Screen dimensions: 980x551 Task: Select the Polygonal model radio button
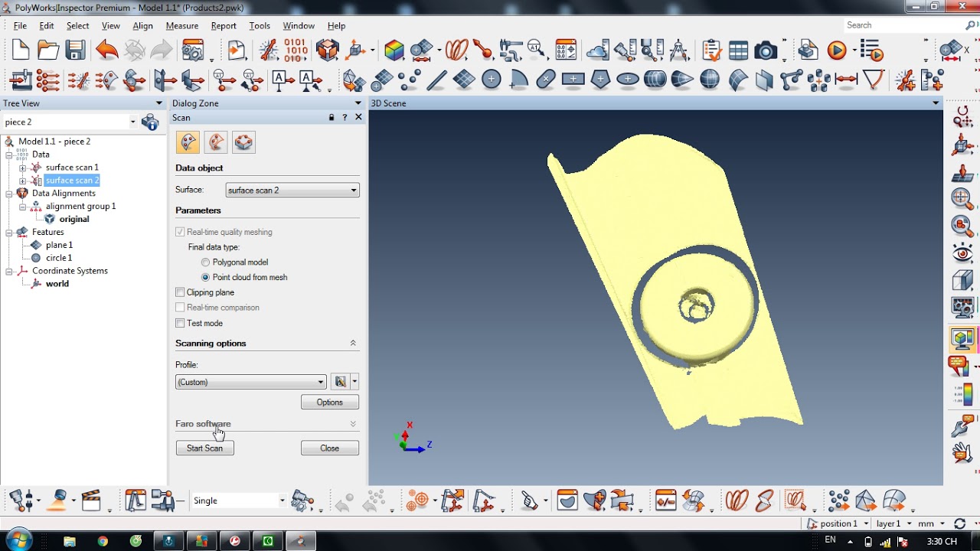205,262
